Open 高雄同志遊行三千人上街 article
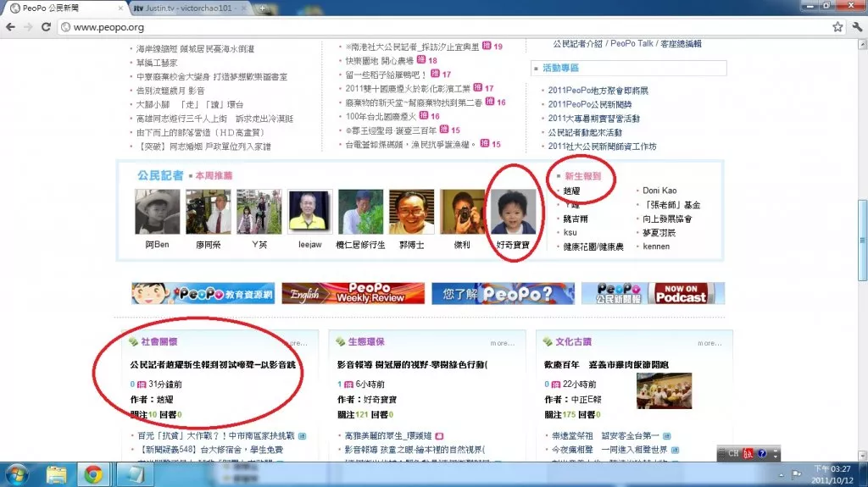The height and width of the screenshot is (487, 868). pyautogui.click(x=214, y=119)
